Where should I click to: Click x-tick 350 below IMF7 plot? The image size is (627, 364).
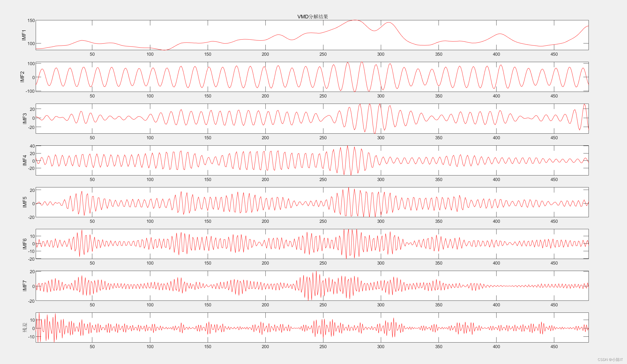pos(439,305)
